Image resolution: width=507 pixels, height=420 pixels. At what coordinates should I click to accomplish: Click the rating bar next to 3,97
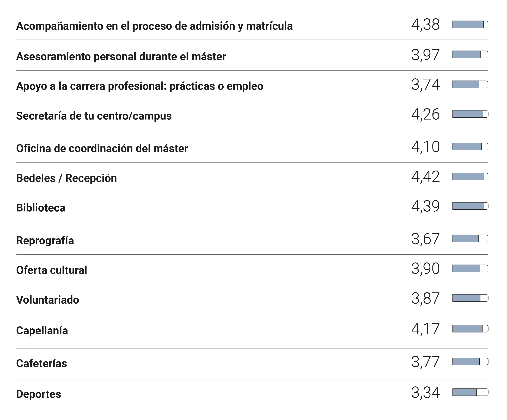(470, 54)
